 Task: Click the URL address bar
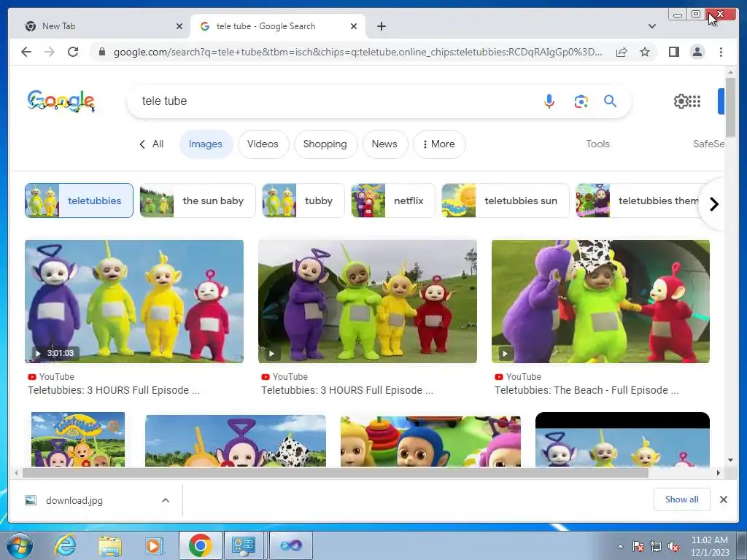[357, 52]
